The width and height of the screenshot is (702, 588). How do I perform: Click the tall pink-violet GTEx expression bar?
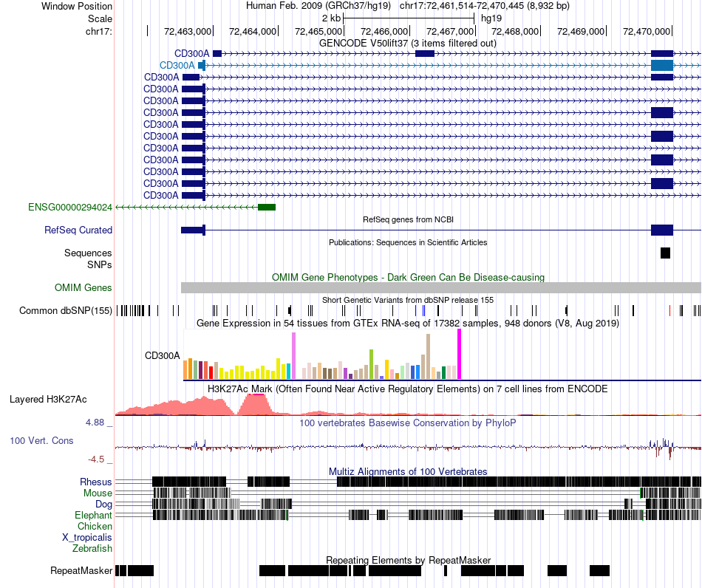[x=293, y=356]
